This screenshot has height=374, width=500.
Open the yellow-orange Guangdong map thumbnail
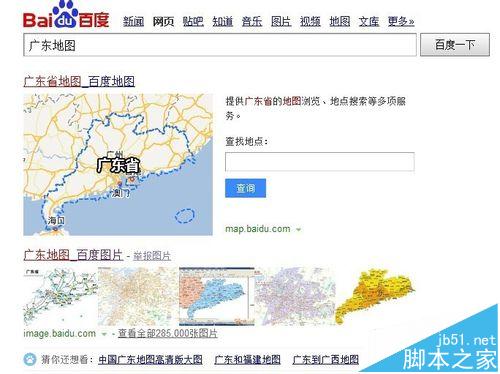click(x=375, y=297)
